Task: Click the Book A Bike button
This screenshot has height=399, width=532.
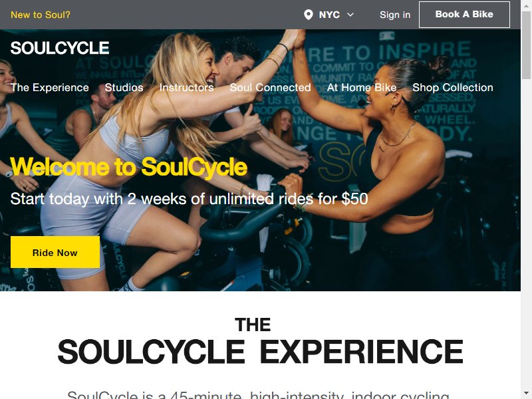Action: (x=464, y=14)
